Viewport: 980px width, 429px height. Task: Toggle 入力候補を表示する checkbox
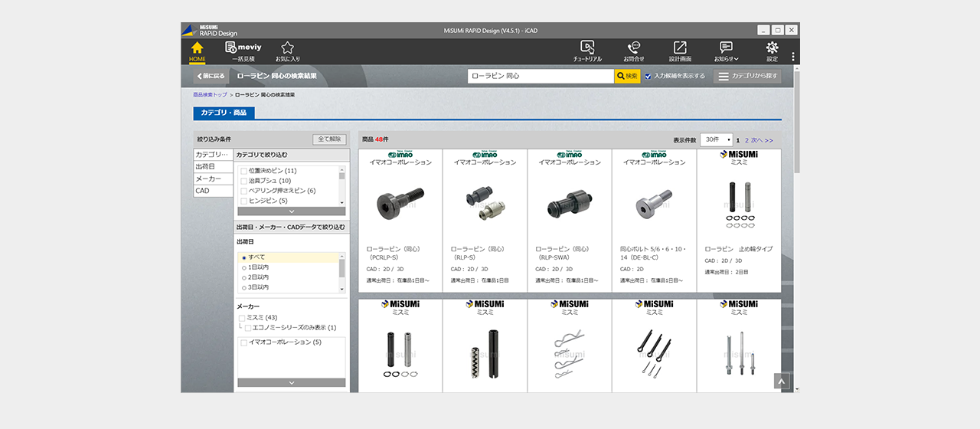coord(648,76)
